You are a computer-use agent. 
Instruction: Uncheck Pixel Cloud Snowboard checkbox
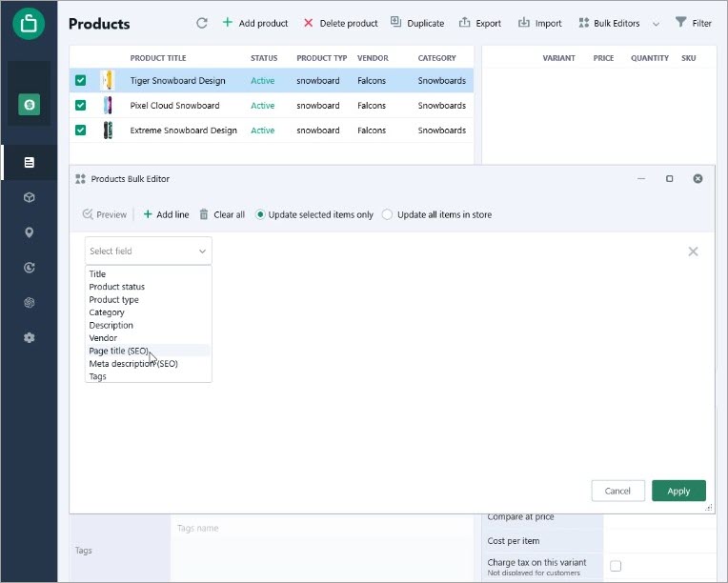(x=80, y=106)
